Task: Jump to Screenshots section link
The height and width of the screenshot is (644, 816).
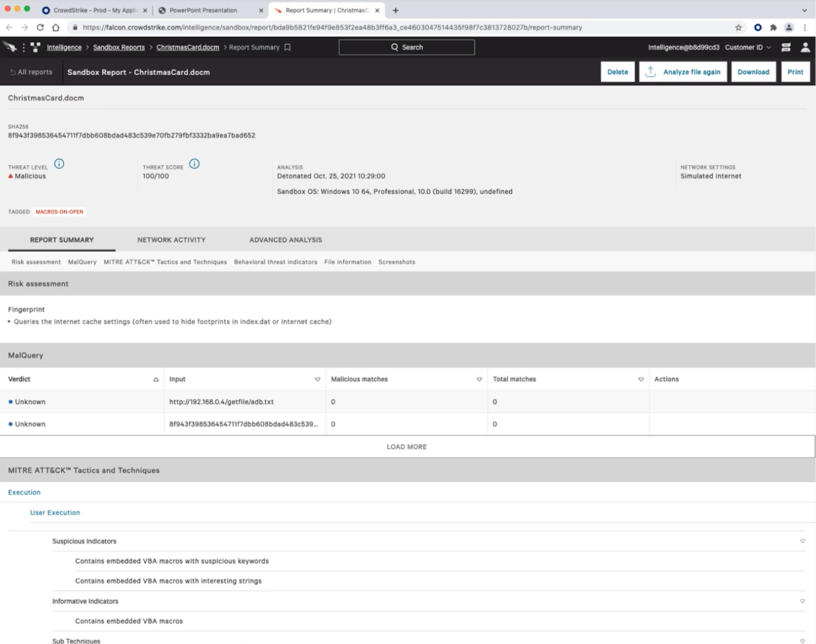Action: click(396, 262)
